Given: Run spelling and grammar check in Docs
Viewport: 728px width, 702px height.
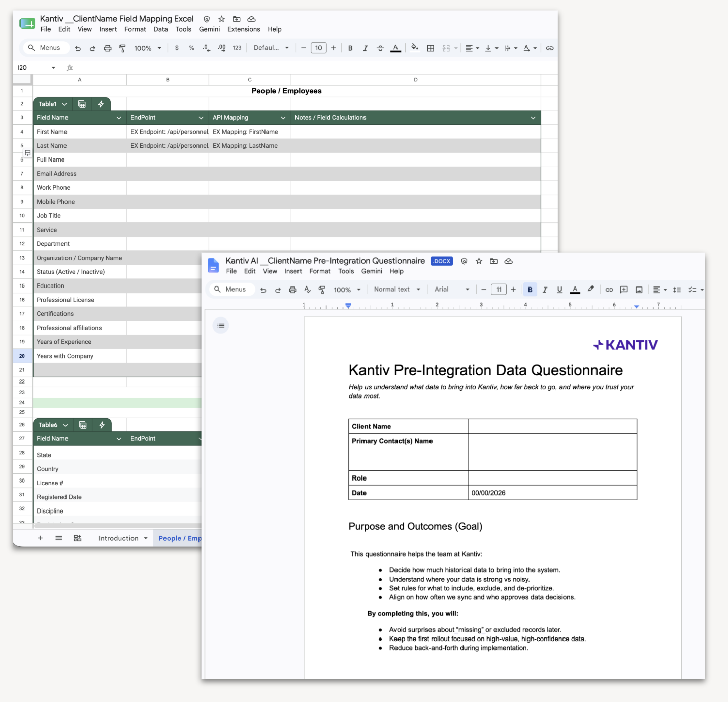Looking at the screenshot, I should pyautogui.click(x=307, y=290).
